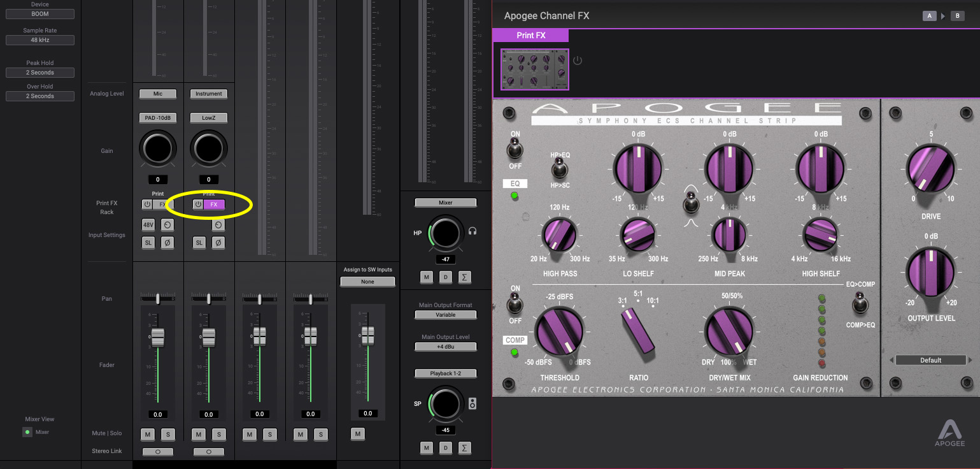Image resolution: width=980 pixels, height=469 pixels.
Task: Invert polarity on the Mic channel
Action: 167,243
